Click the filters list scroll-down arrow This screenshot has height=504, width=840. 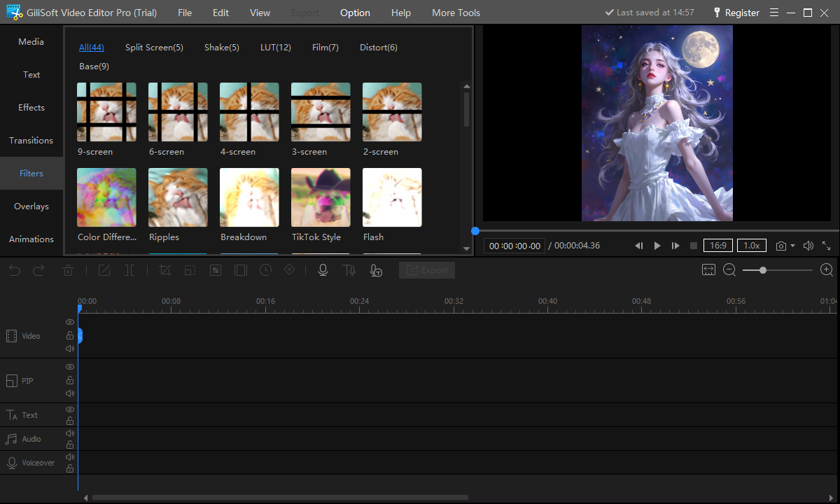467,248
